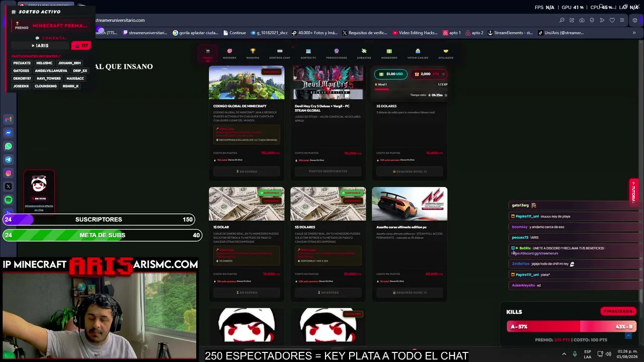This screenshot has width=644, height=362.
Task: Open the Afiliados tab
Action: 446,53
